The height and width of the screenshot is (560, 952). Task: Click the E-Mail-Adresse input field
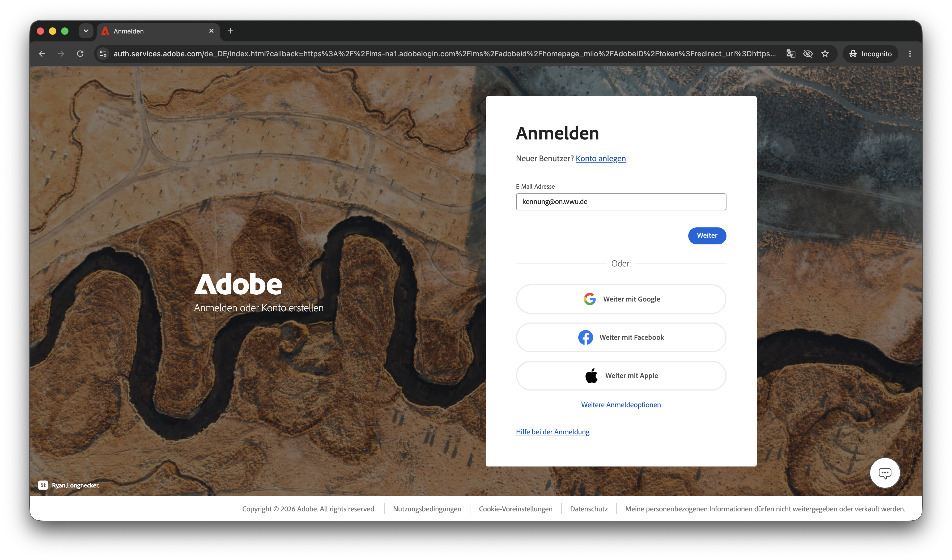coord(621,202)
